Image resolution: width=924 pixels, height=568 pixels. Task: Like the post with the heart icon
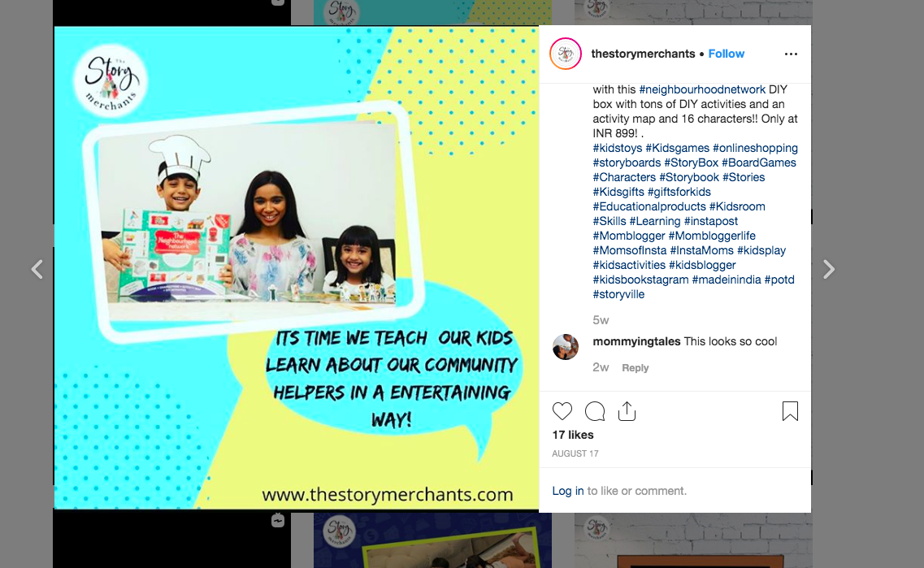562,411
